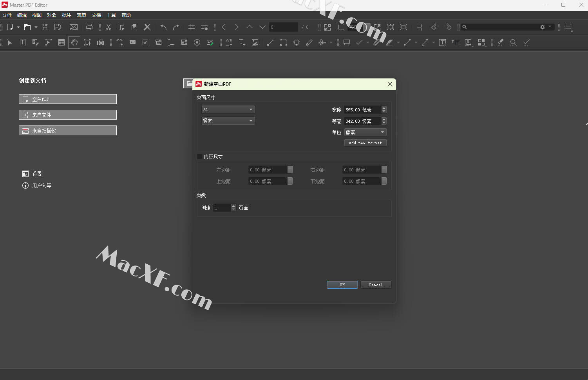
Task: Toggle snap-to-grid icon with dot
Action: [x=204, y=27]
